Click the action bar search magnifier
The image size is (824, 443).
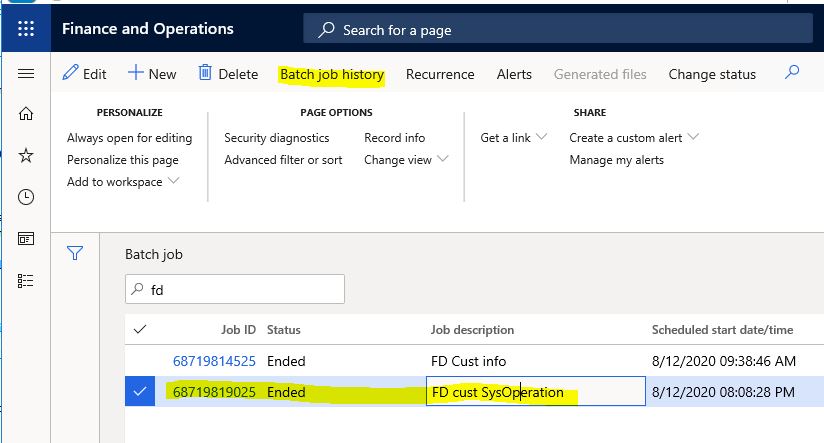pos(792,72)
